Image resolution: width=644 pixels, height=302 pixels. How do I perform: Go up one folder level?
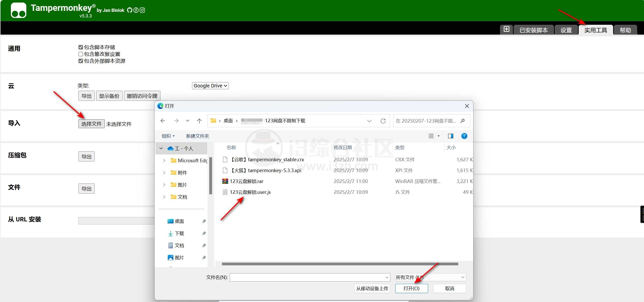pyautogui.click(x=199, y=121)
